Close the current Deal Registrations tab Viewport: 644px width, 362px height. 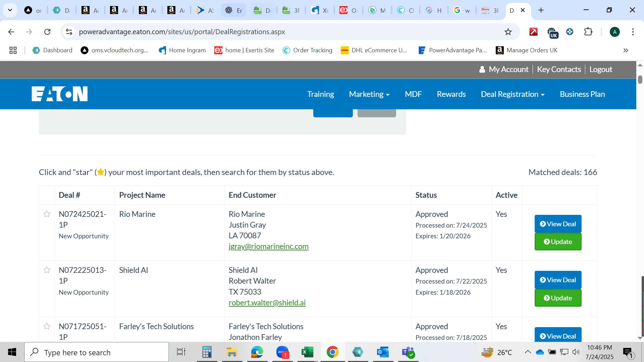523,10
